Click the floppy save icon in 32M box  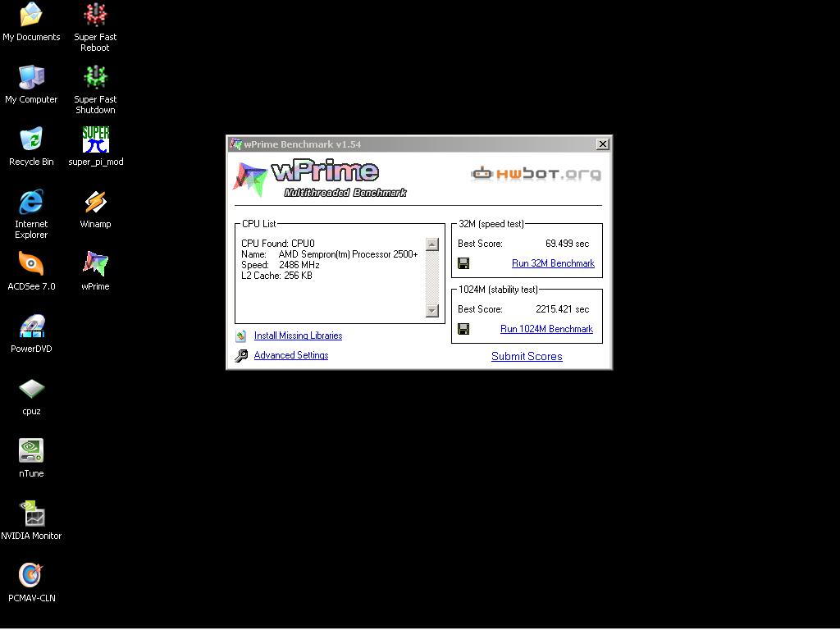[x=464, y=263]
